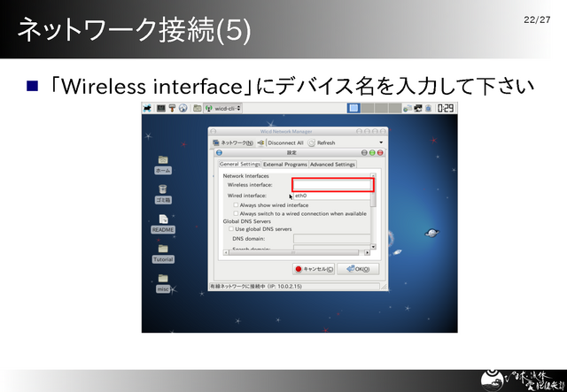Click Disconnect All in the Wicd toolbar

click(x=285, y=142)
